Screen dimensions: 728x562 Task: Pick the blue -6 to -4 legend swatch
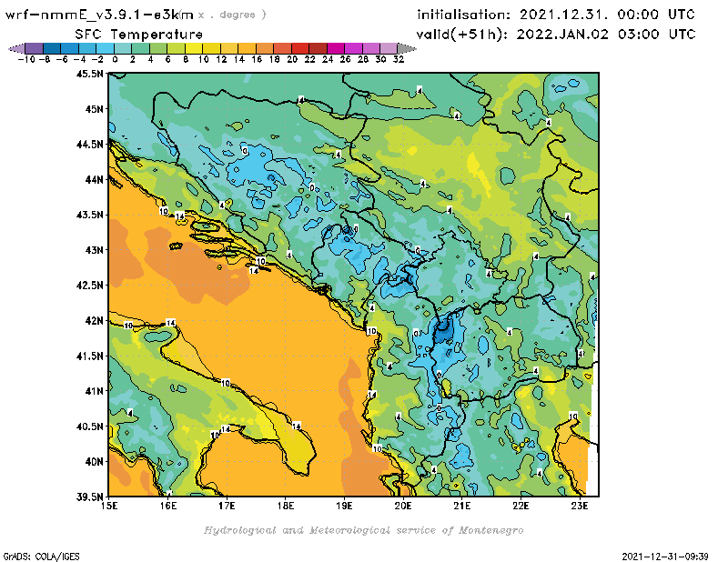[x=70, y=48]
